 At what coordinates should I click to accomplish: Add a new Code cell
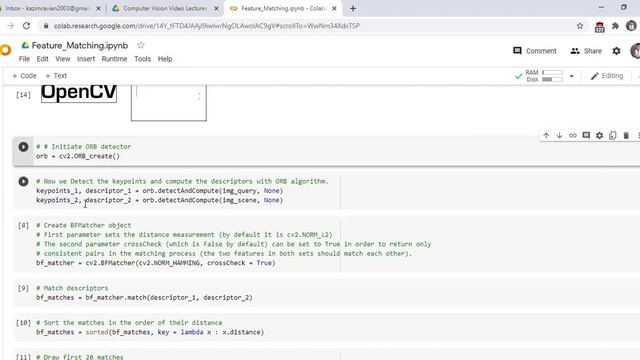(24, 76)
